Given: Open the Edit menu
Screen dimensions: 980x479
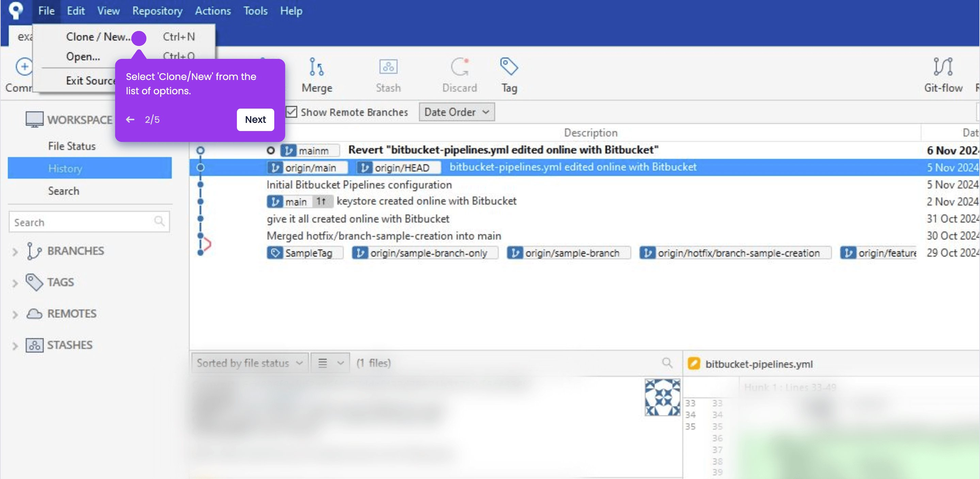Looking at the screenshot, I should (x=76, y=11).
